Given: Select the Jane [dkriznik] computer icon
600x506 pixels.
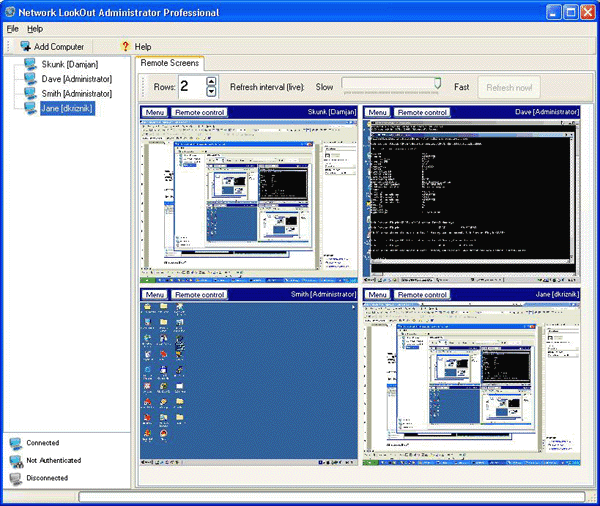Looking at the screenshot, I should tap(31, 107).
